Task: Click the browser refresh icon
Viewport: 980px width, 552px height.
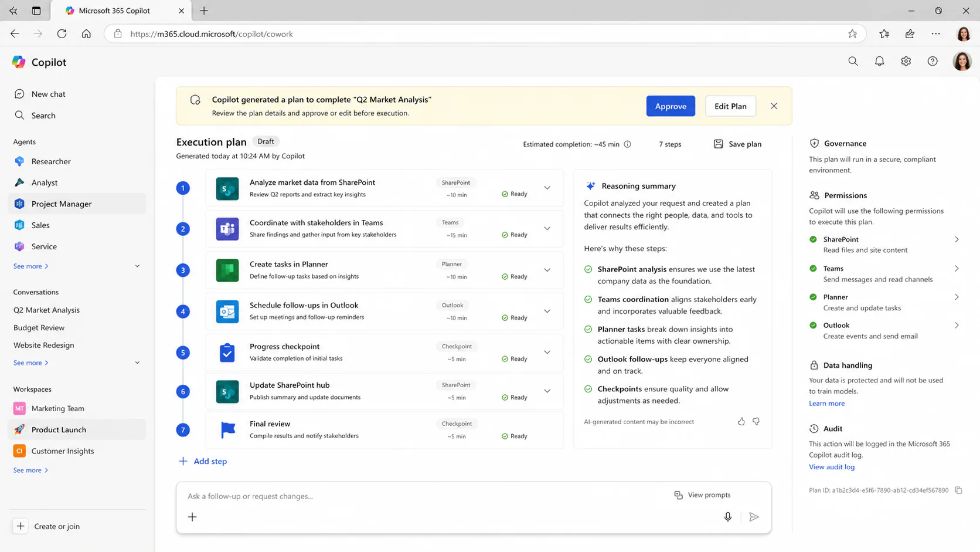Action: [62, 33]
